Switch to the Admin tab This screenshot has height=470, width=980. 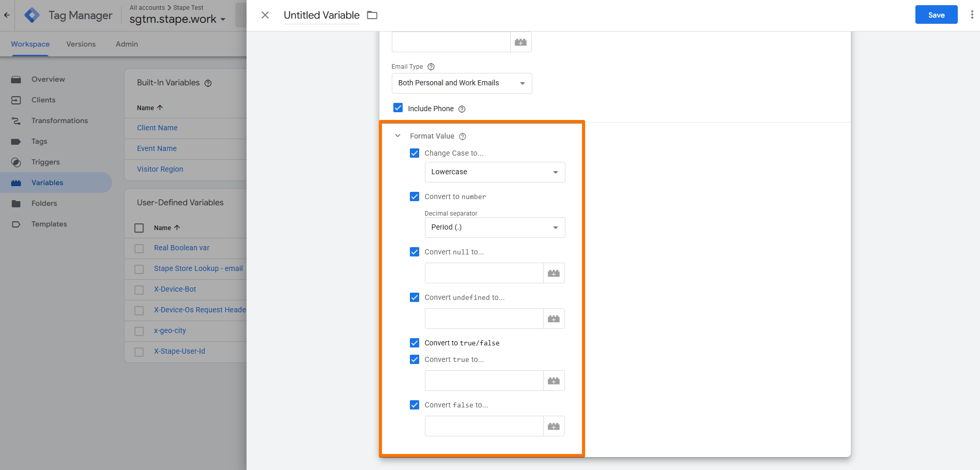point(127,44)
